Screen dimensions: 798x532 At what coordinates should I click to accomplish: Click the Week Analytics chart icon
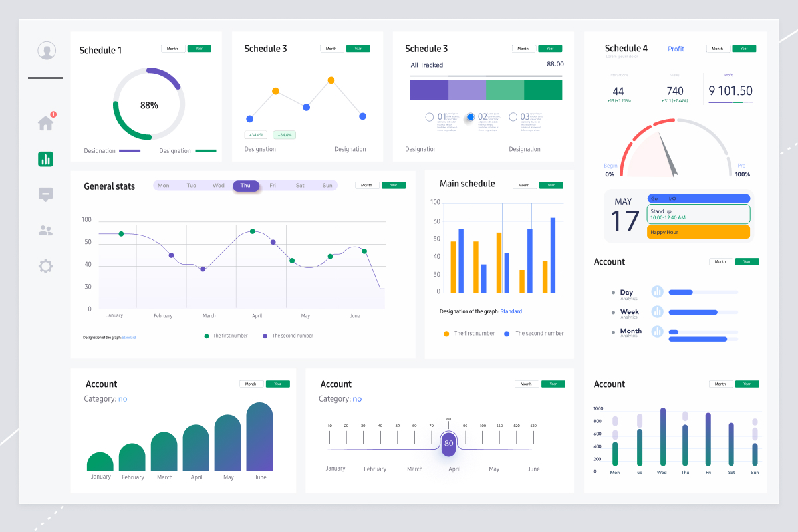(x=657, y=312)
